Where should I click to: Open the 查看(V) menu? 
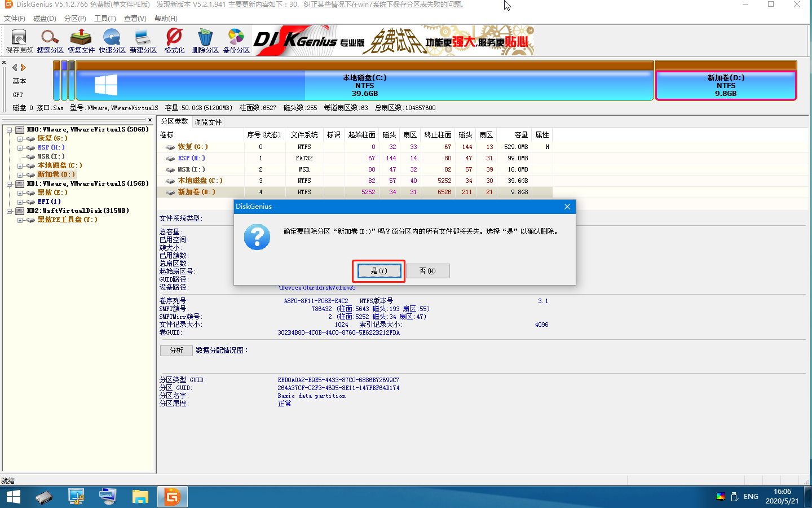click(135, 19)
